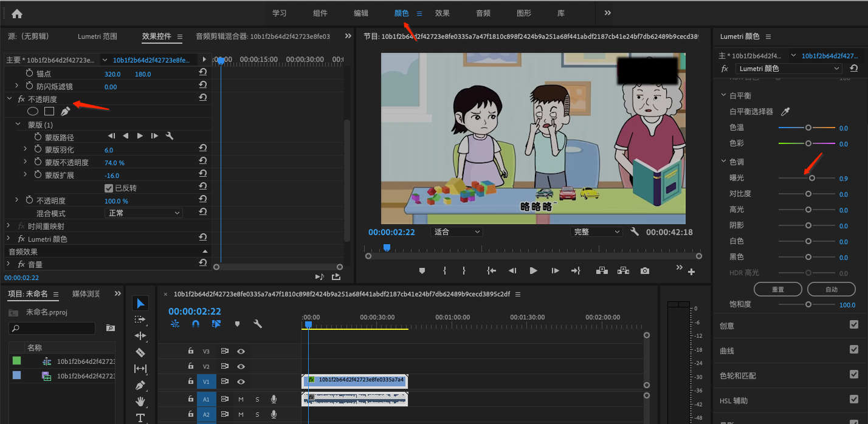Click the project search field
The image size is (868, 424).
[x=52, y=328]
